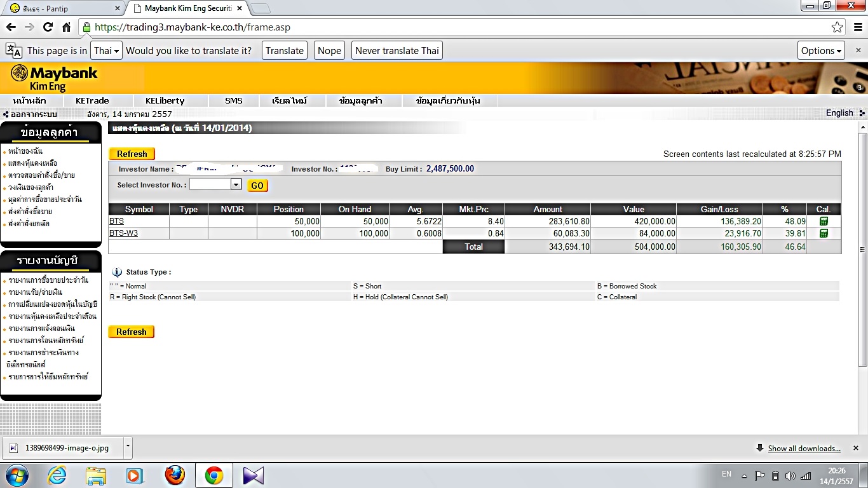Click the Maybank Kim Eng logo
The height and width of the screenshot is (488, 868).
coord(55,78)
